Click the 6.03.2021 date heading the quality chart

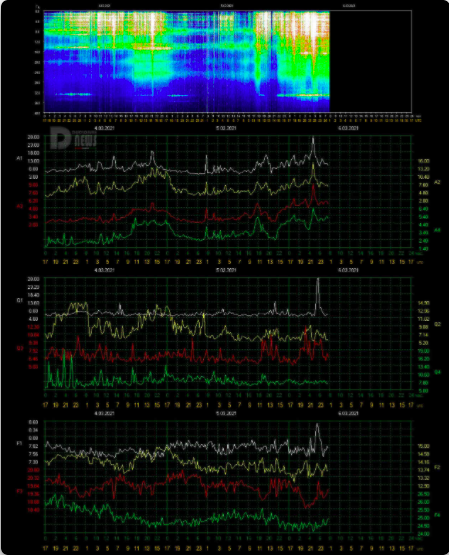pos(348,270)
